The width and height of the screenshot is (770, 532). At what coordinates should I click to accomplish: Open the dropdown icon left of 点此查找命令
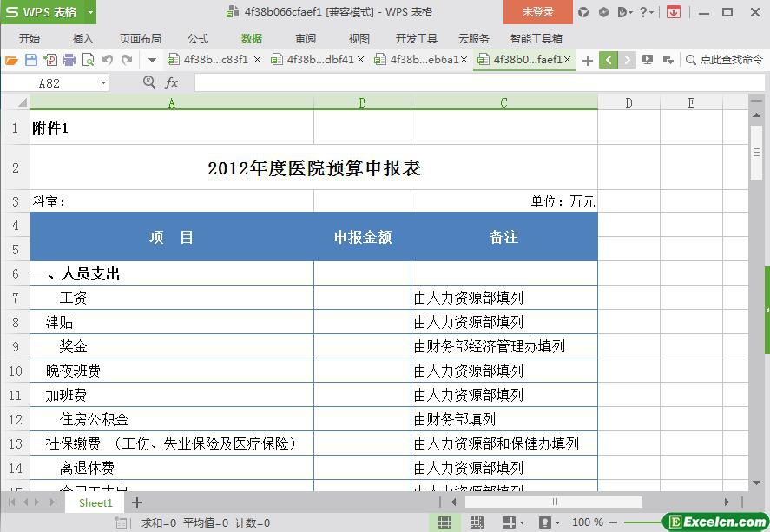point(668,60)
